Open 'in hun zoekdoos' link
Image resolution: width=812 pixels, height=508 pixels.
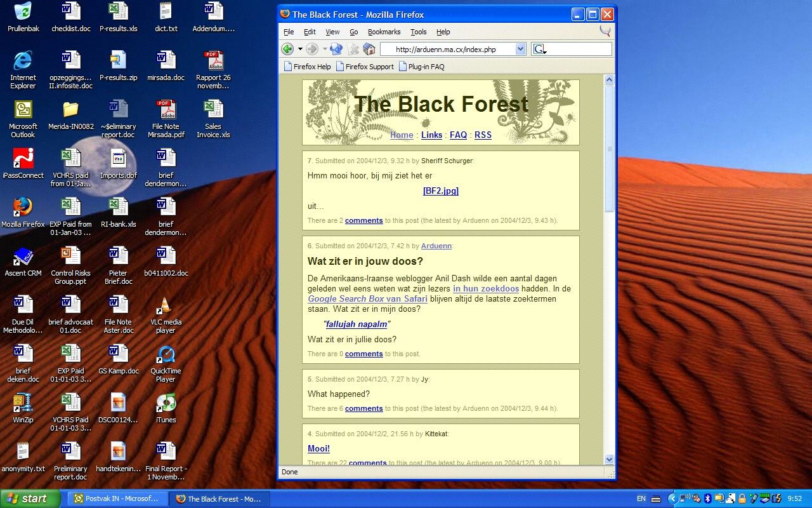pos(486,288)
